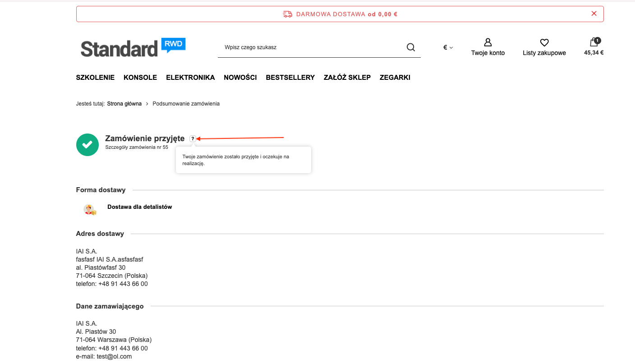Click '71-064 Szczecin (Polska)' text

pos(112,276)
